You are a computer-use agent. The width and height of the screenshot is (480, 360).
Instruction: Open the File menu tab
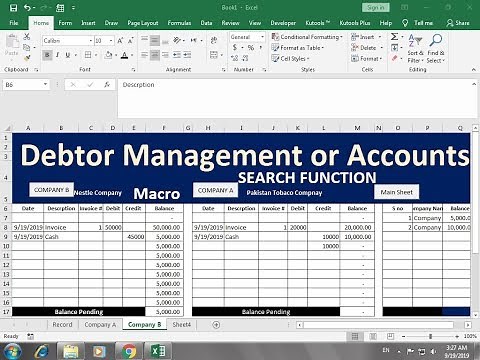pyautogui.click(x=14, y=23)
